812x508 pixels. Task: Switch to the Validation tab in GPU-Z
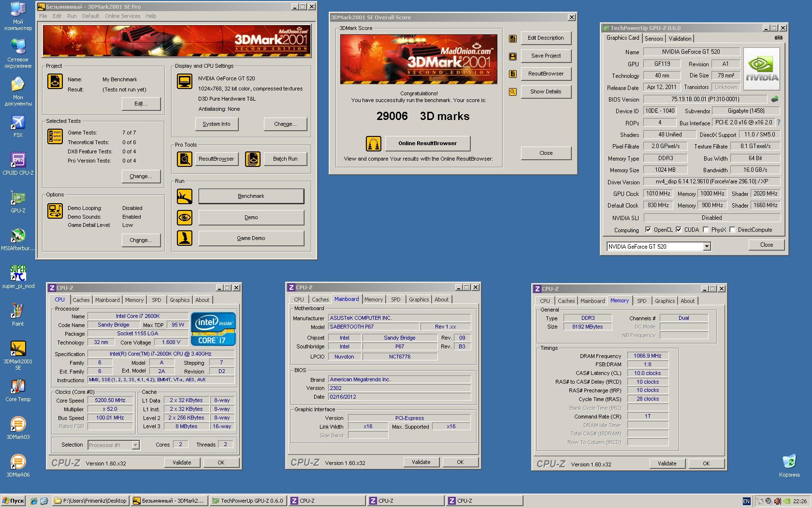(x=680, y=39)
